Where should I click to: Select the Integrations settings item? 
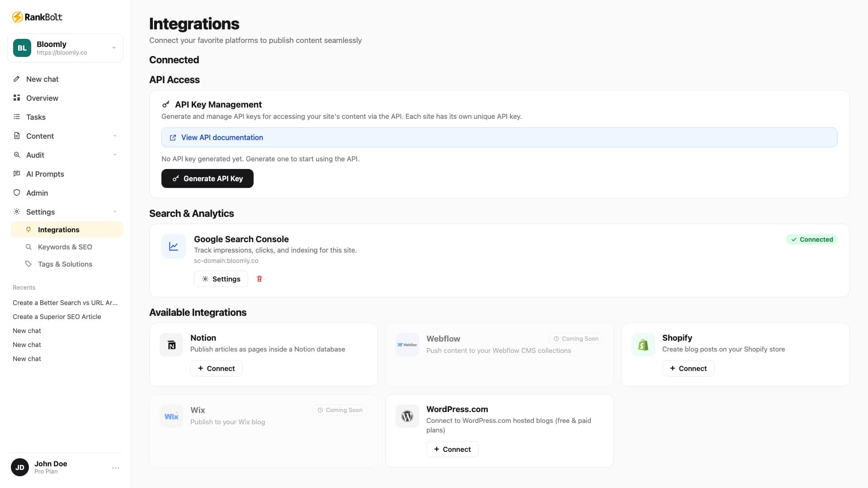tap(67, 230)
